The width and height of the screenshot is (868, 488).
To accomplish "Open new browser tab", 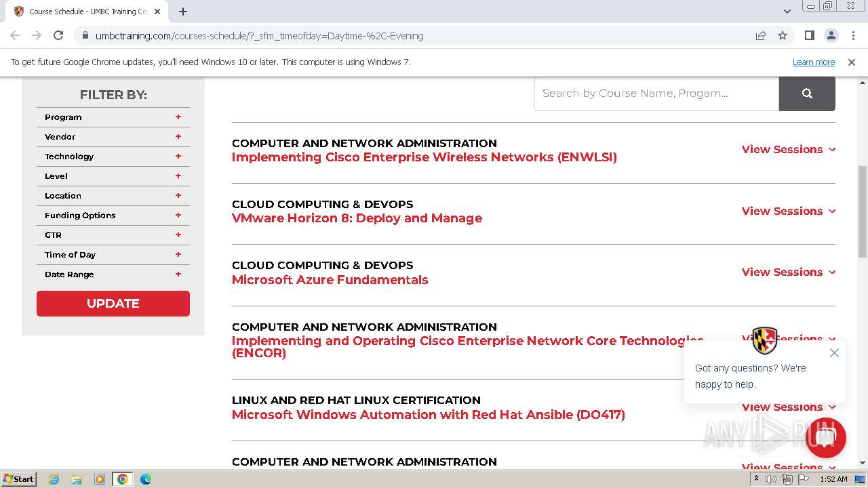I will pyautogui.click(x=183, y=11).
